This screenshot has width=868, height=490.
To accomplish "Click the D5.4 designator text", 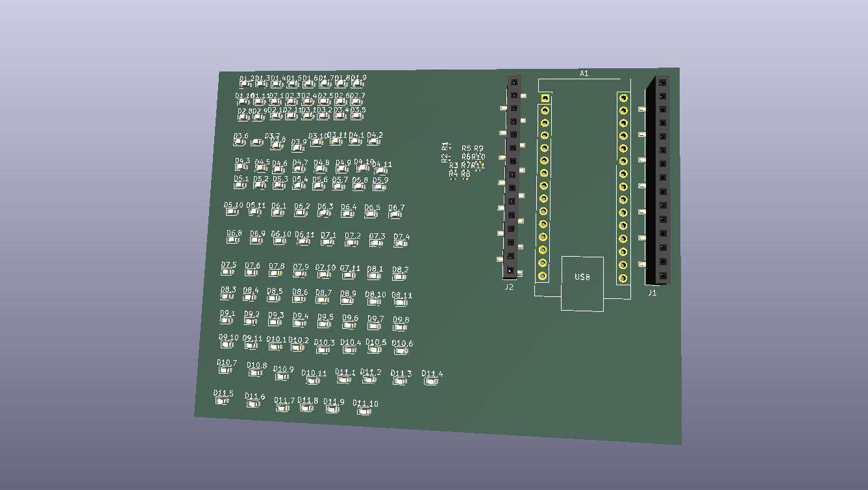I will click(x=300, y=179).
